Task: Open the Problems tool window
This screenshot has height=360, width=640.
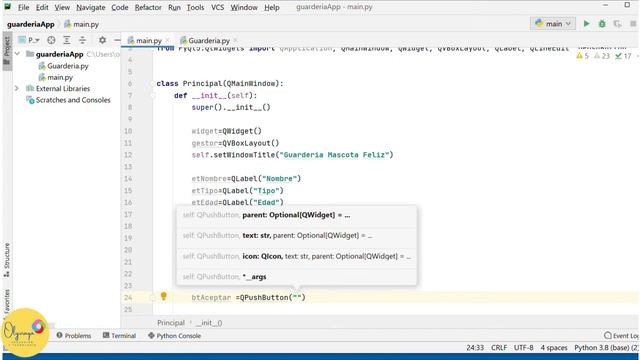Action: 74,336
